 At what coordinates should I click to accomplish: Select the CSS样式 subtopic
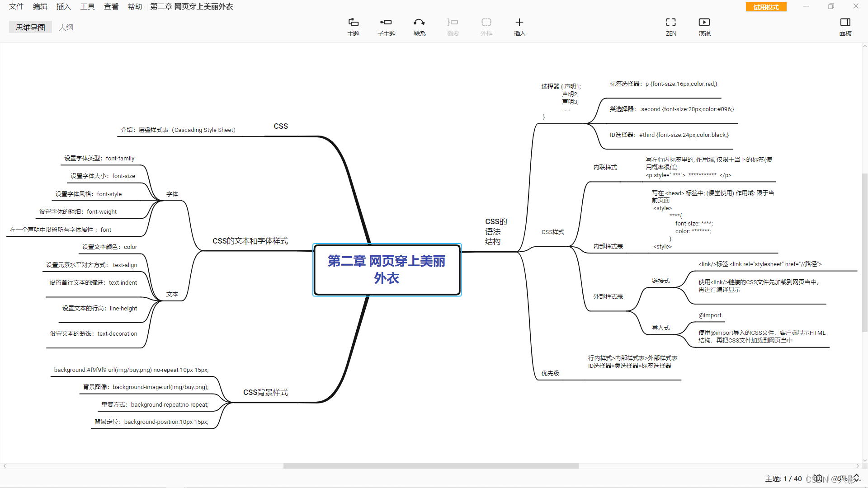point(553,232)
